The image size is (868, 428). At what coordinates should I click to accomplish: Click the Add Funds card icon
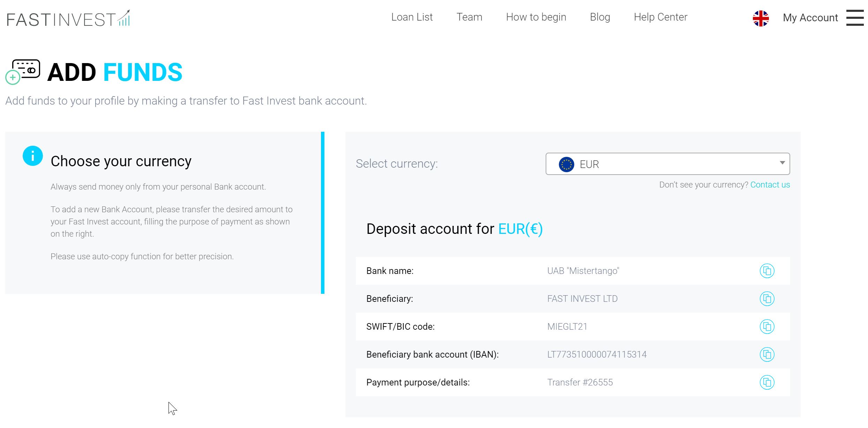(23, 71)
